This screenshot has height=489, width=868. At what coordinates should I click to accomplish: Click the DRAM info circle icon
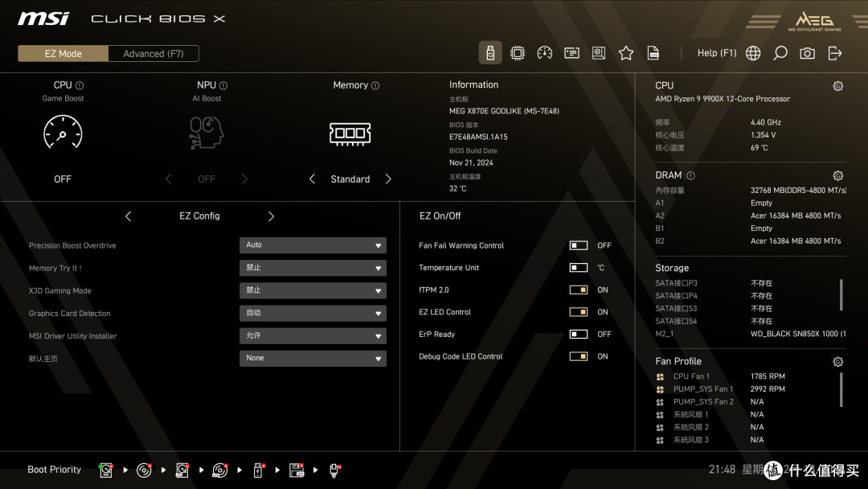[x=691, y=175]
